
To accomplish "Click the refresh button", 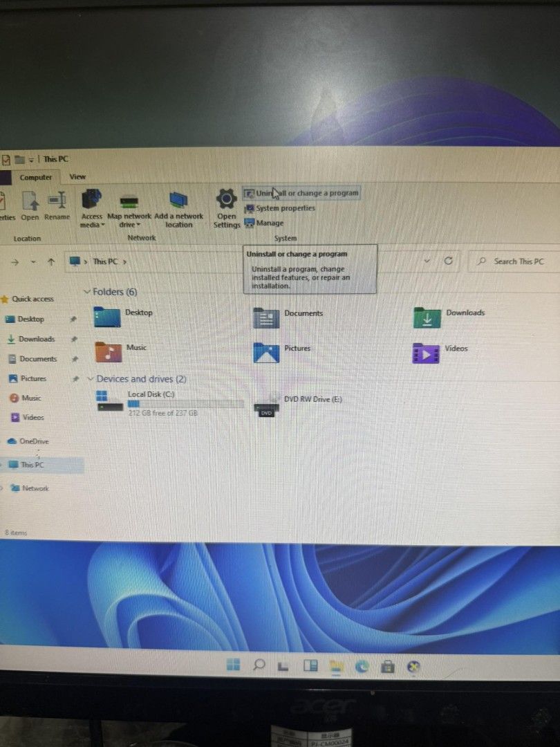I will [x=448, y=261].
